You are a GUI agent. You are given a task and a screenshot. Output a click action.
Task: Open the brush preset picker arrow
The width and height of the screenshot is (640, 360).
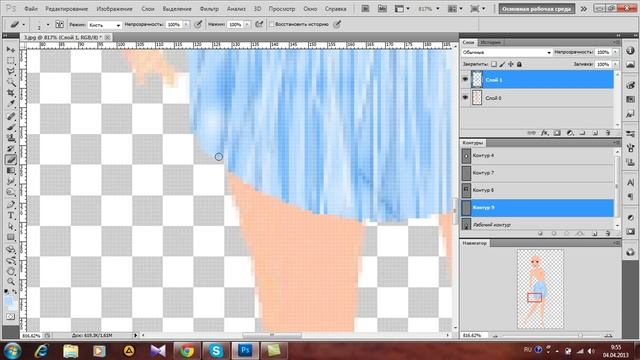(48, 24)
